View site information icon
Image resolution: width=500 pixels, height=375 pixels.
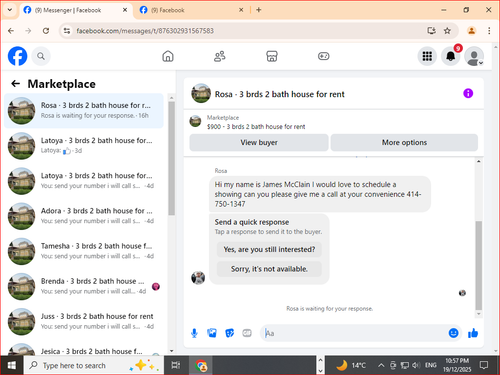pyautogui.click(x=67, y=31)
